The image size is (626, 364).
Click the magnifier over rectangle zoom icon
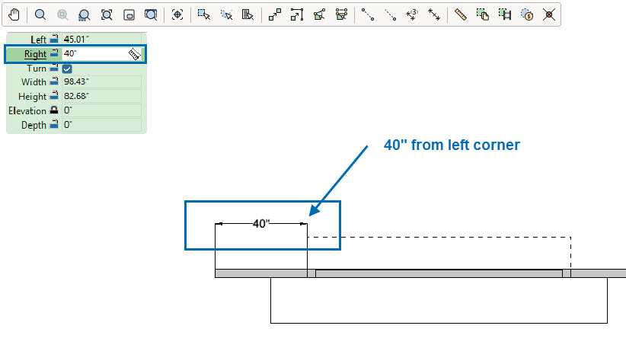[x=151, y=14]
